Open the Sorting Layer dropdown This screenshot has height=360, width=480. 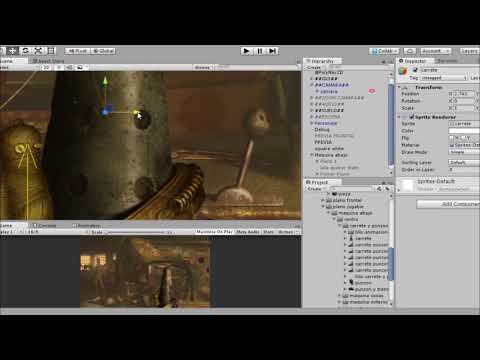465,163
